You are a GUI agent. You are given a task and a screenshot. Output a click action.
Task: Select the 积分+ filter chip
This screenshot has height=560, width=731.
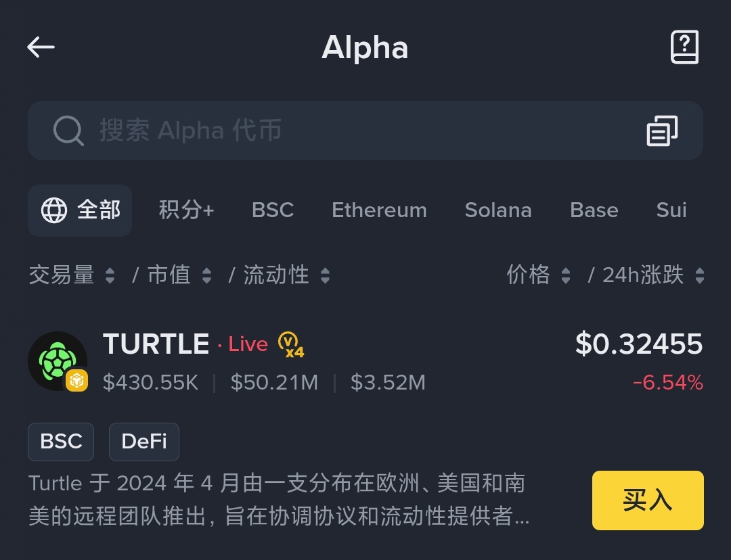187,210
